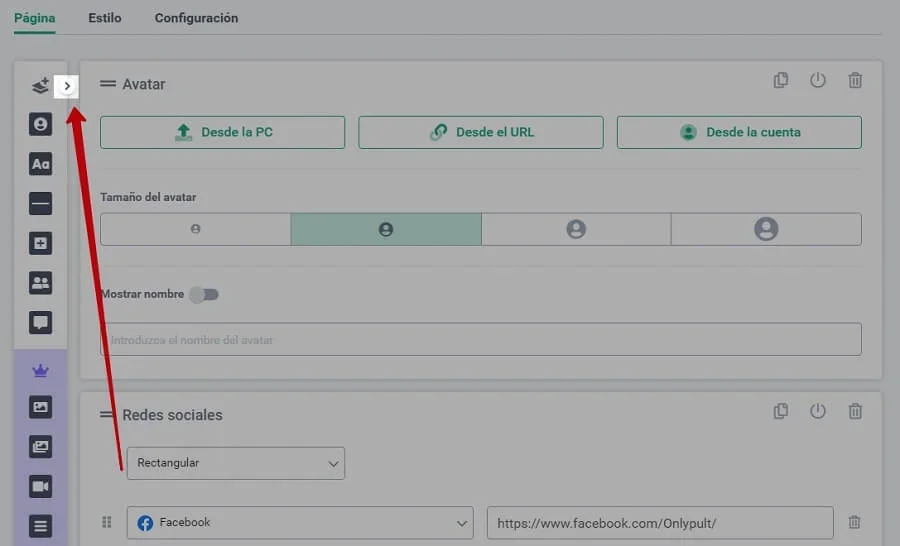Click the image block icon in sidebar
The height and width of the screenshot is (546, 900).
coord(40,407)
